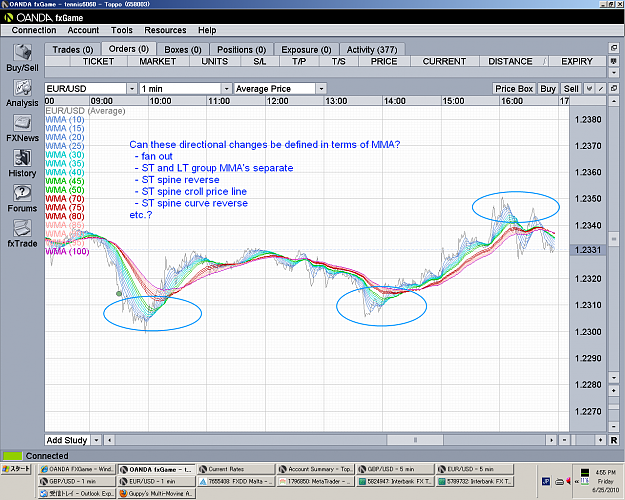Click vertical zoom plus icon on price axis
Image resolution: width=625 pixels, height=500 pixels.
tap(614, 390)
